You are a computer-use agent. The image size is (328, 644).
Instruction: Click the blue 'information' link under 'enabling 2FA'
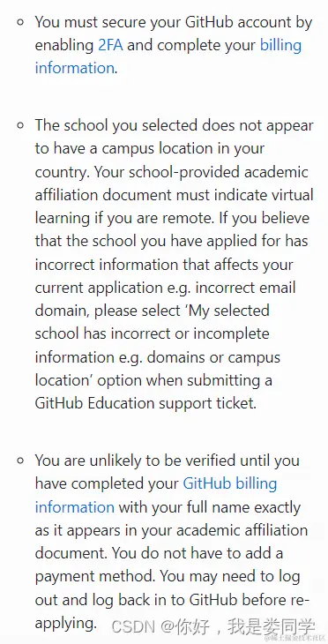74,68
